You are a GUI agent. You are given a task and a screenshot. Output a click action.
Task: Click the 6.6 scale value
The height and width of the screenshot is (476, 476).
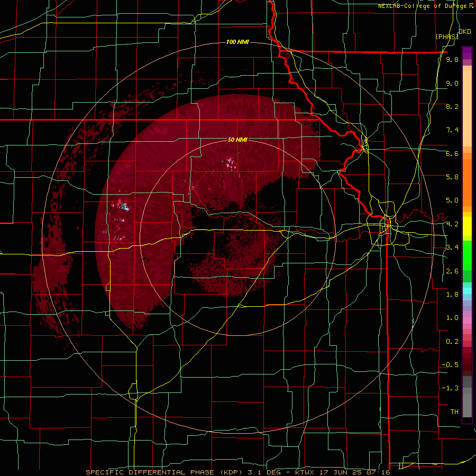452,153
